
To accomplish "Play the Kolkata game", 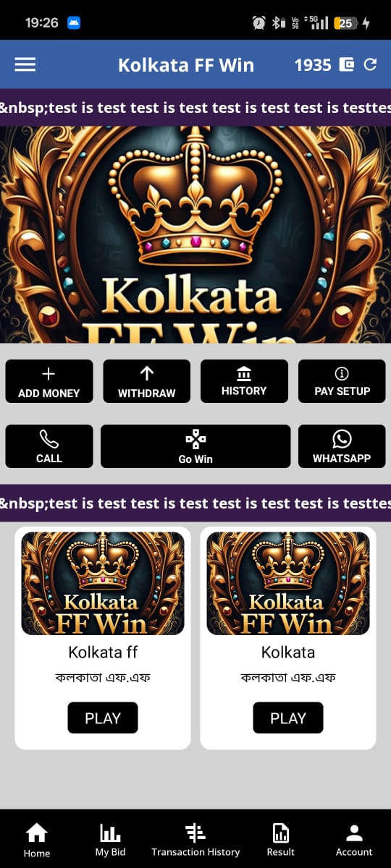I will [x=288, y=718].
